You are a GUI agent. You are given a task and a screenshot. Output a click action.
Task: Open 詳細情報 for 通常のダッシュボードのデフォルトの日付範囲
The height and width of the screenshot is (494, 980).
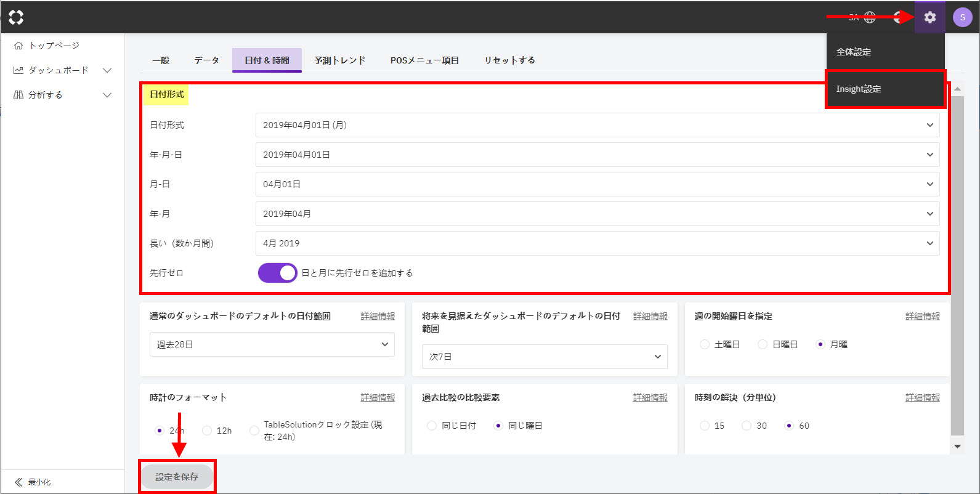click(x=378, y=316)
